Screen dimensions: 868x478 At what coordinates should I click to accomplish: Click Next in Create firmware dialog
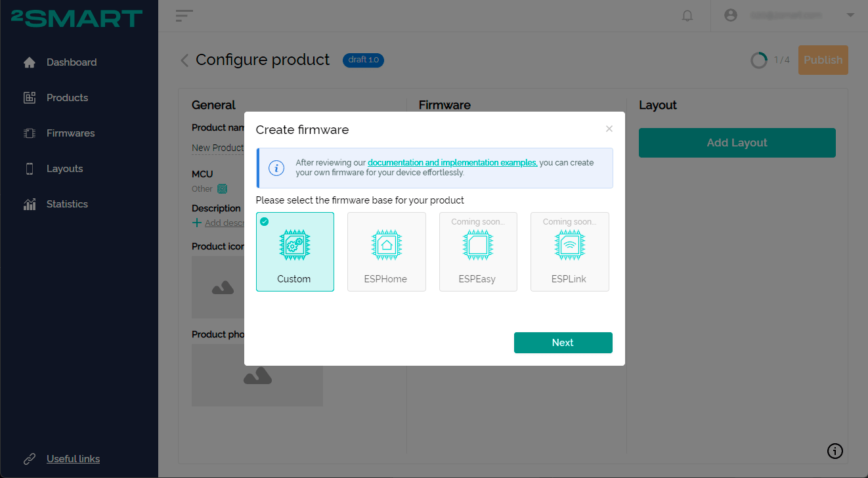[563, 343]
